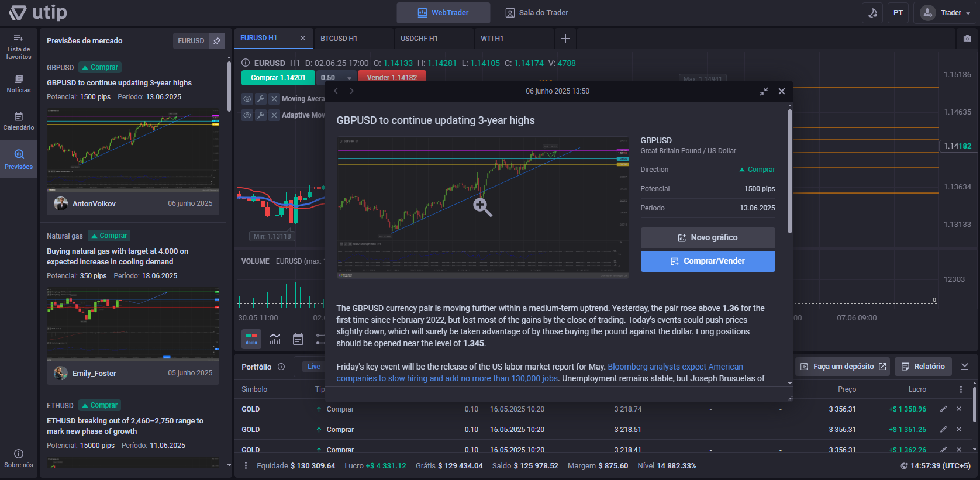Remove Moving Average indicator

274,99
